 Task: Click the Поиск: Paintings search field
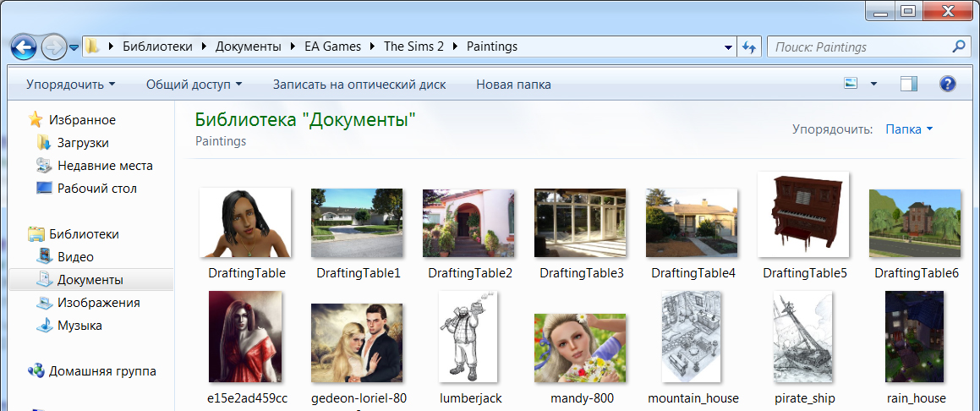[858, 47]
